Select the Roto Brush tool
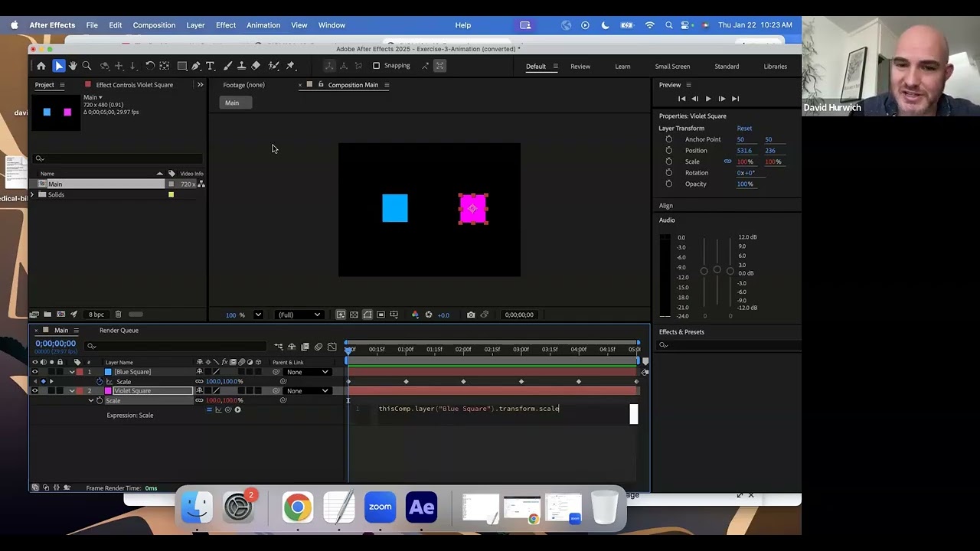 tap(273, 66)
